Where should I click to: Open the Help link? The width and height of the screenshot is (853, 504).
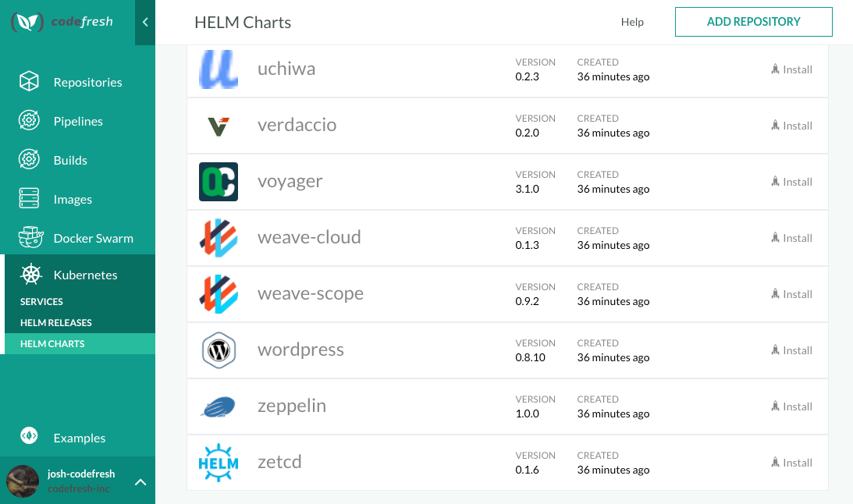coord(632,22)
